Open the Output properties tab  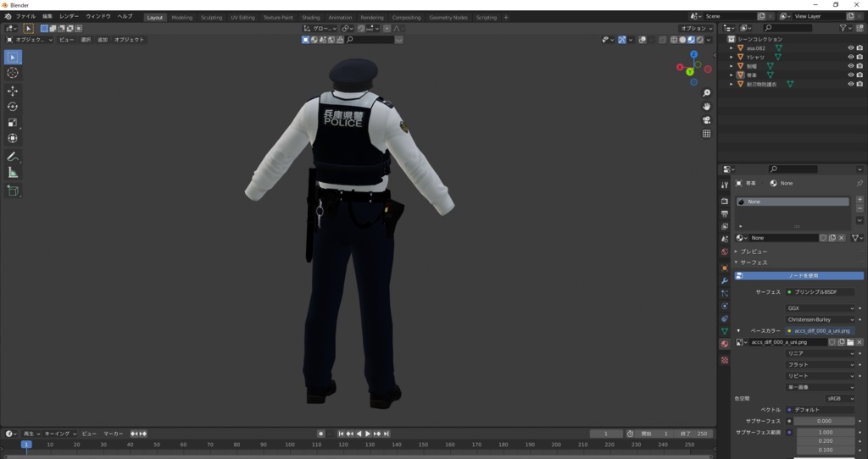coord(725,214)
